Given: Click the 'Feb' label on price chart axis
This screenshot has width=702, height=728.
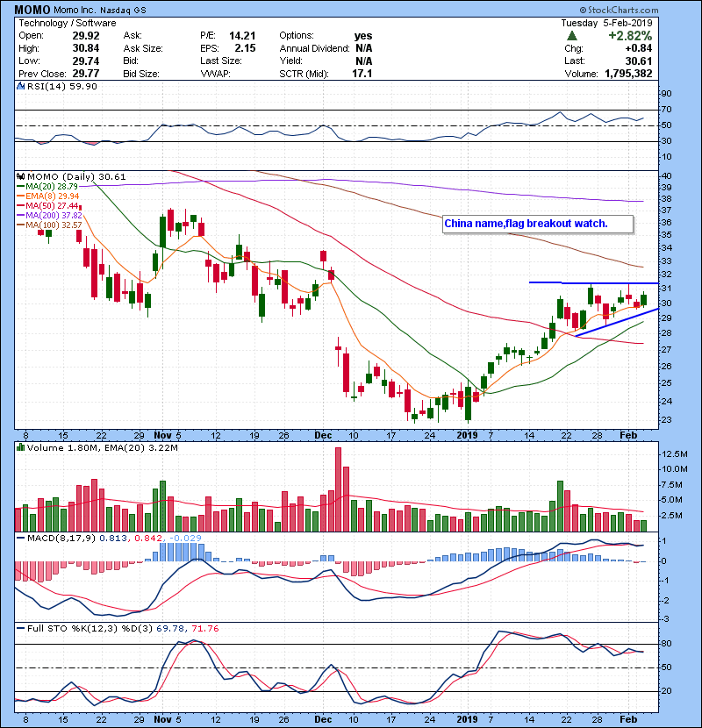Looking at the screenshot, I should coord(628,435).
